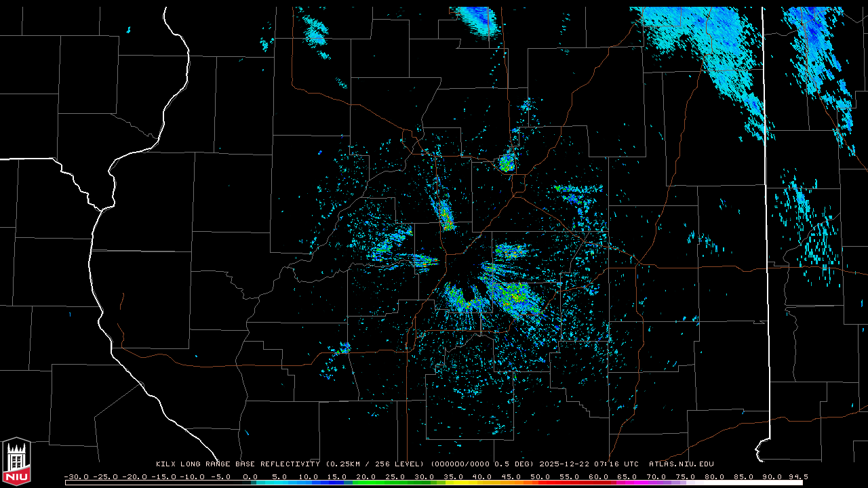Click the KILX Long Range Base Reflectivity title
This screenshot has width=868, height=488.
pyautogui.click(x=237, y=464)
